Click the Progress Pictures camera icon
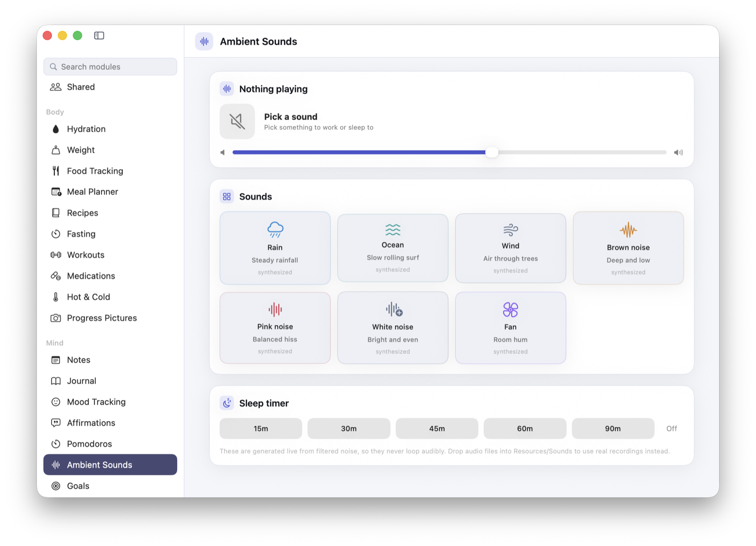 click(56, 318)
